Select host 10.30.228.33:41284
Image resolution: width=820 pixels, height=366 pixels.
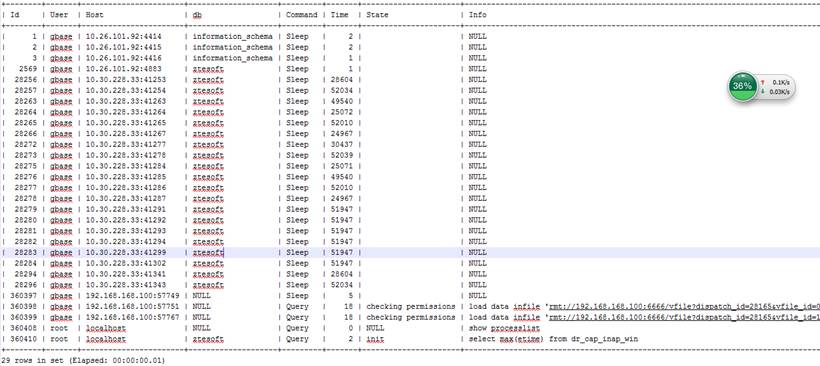(126, 166)
